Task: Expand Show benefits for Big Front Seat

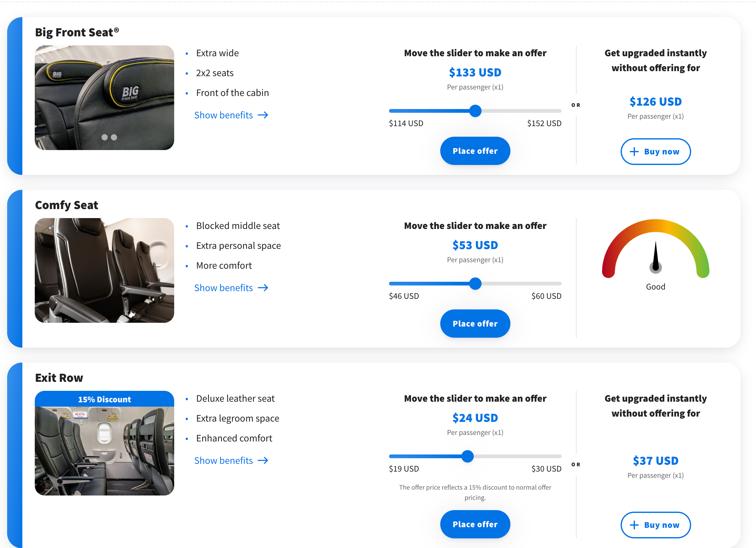Action: point(224,115)
